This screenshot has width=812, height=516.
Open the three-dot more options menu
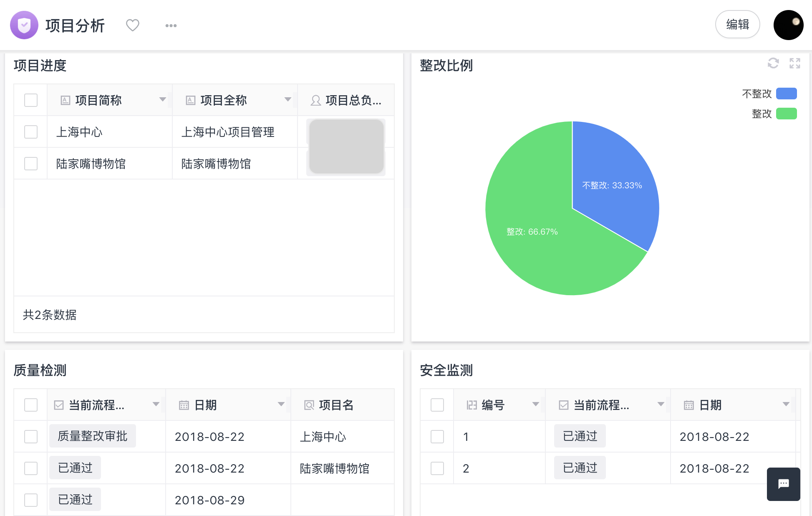point(171,25)
